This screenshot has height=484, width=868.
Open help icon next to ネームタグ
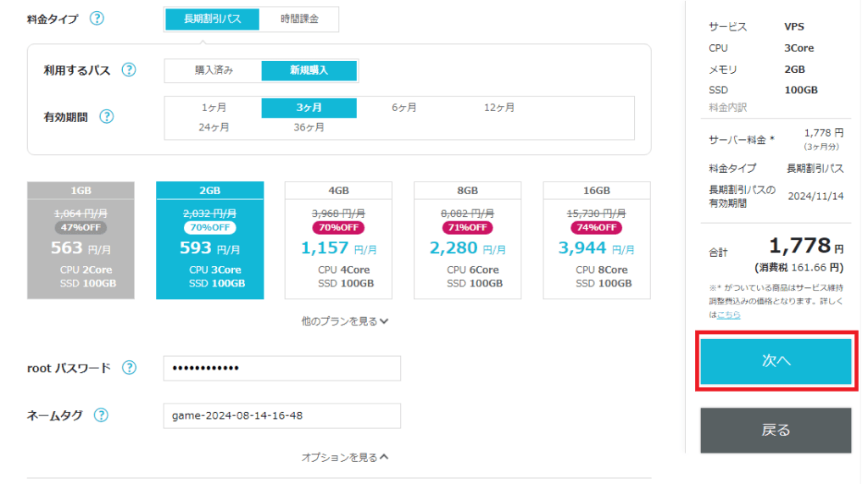click(101, 414)
